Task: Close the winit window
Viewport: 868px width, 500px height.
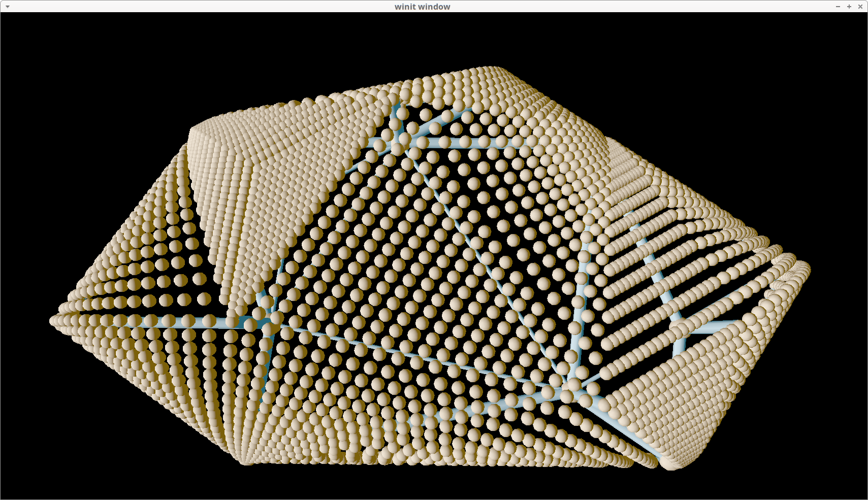Action: pyautogui.click(x=860, y=7)
